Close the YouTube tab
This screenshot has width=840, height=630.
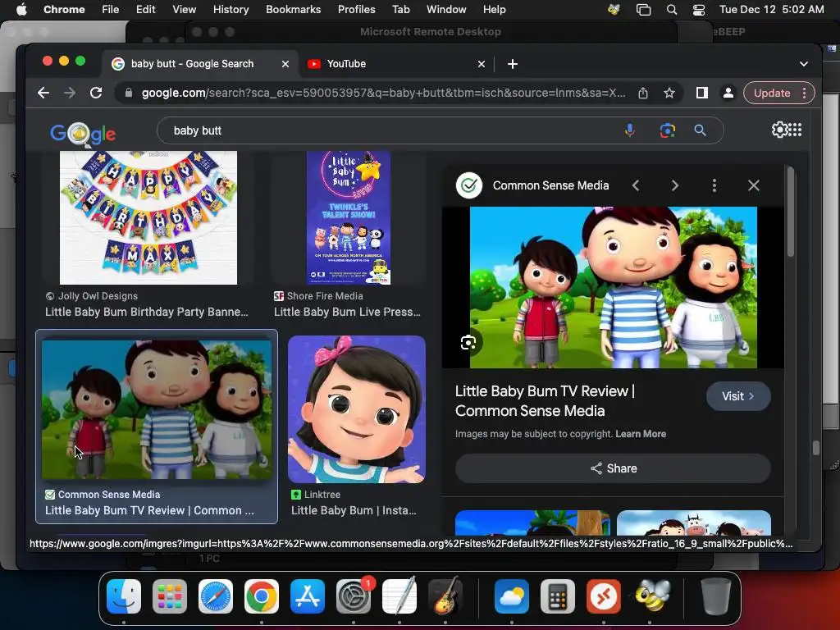[x=482, y=64]
